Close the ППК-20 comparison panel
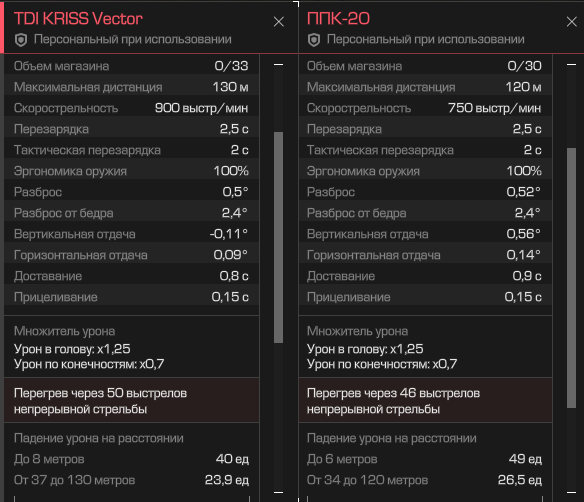 (572, 22)
